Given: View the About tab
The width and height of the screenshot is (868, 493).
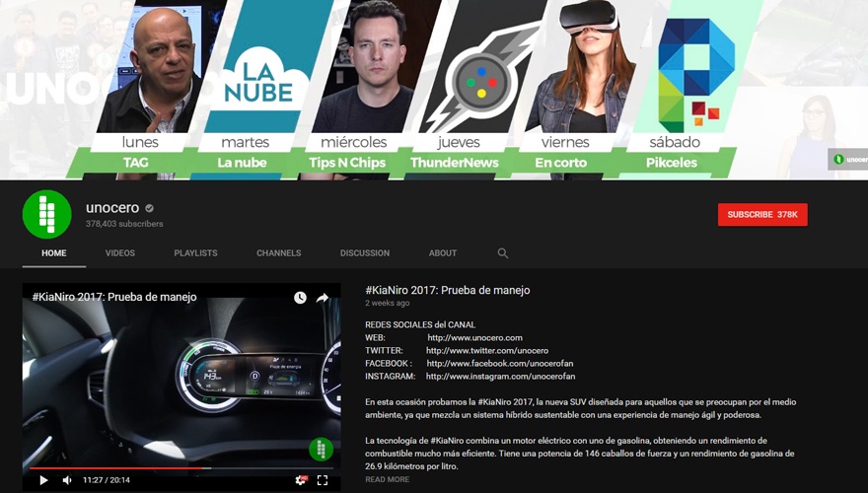Looking at the screenshot, I should pyautogui.click(x=442, y=252).
